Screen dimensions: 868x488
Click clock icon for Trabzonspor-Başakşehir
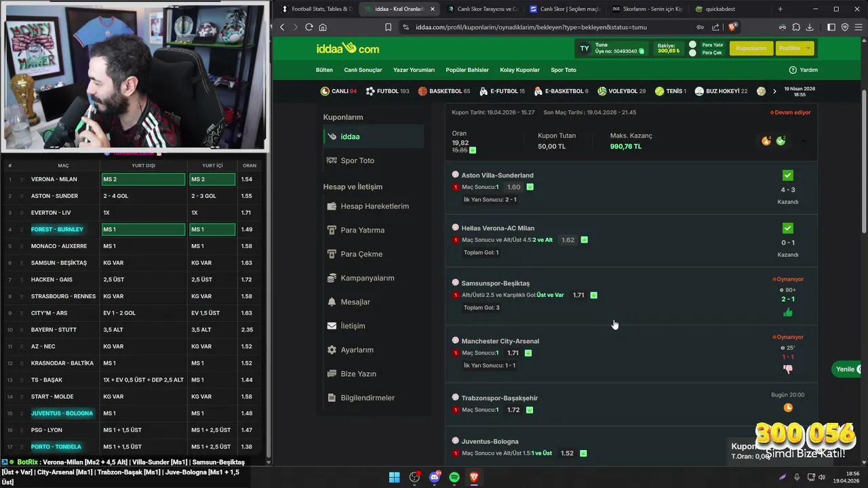point(788,407)
